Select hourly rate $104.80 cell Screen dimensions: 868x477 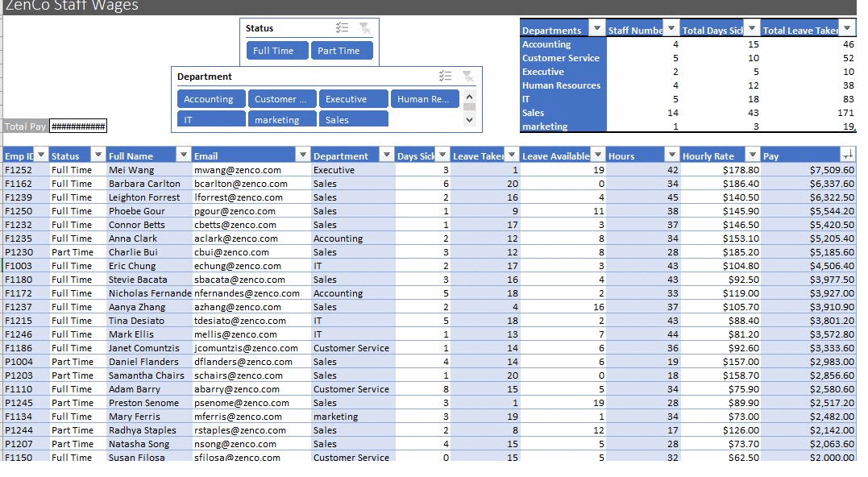[x=721, y=266]
